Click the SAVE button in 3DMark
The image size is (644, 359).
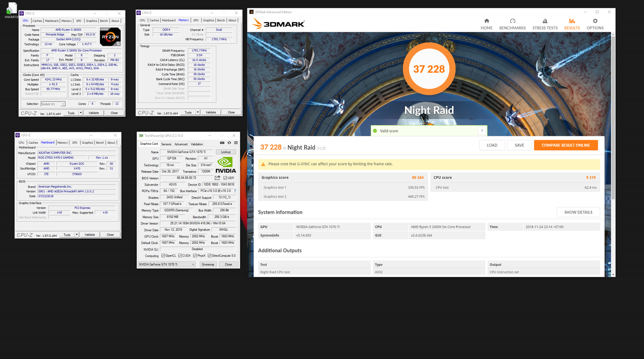pos(519,145)
